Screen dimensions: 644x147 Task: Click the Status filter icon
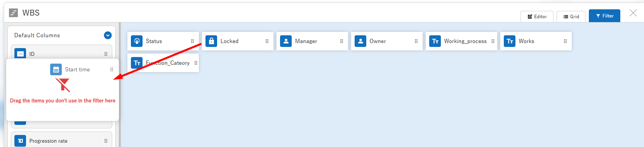click(x=137, y=41)
